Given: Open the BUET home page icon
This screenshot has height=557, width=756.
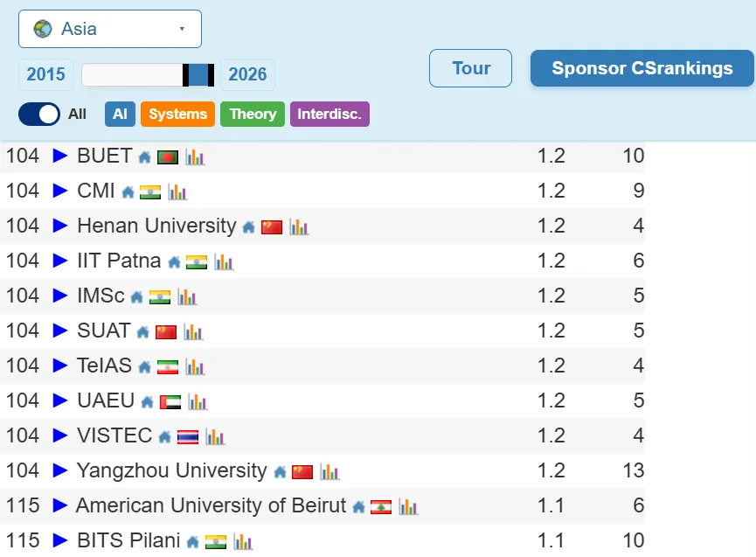Looking at the screenshot, I should tap(144, 157).
